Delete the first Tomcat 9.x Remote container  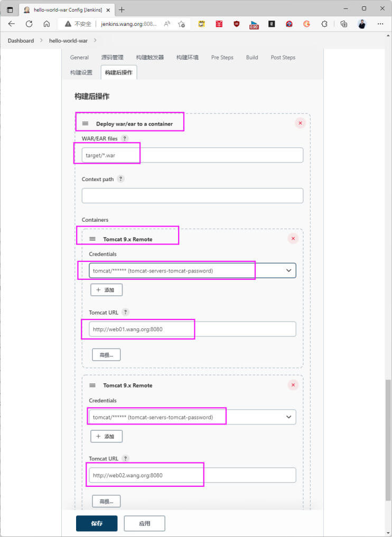pyautogui.click(x=293, y=238)
